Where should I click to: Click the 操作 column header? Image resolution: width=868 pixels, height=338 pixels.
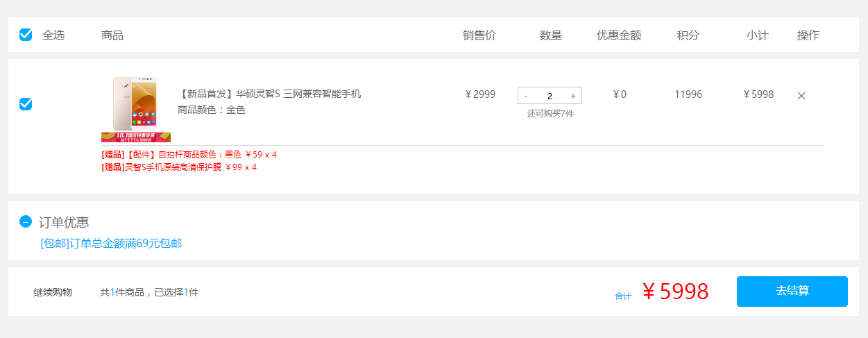click(808, 35)
